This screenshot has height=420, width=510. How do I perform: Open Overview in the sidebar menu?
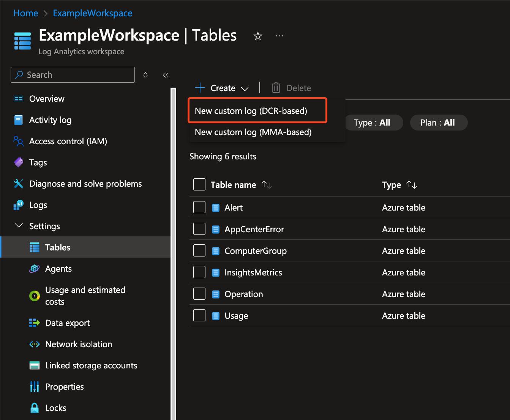click(47, 99)
